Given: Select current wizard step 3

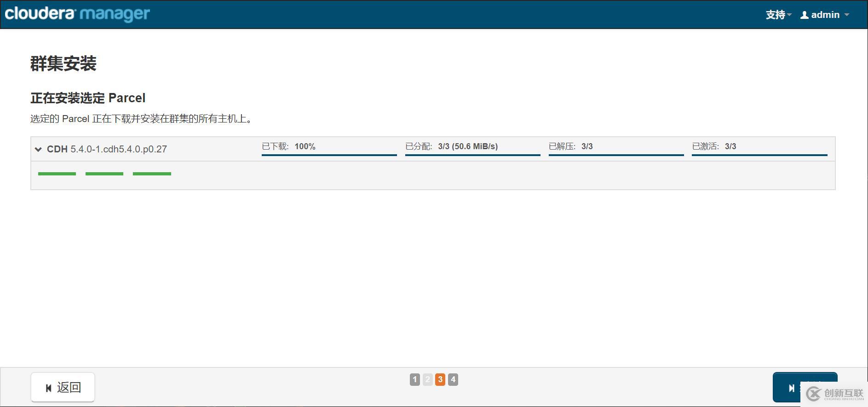Looking at the screenshot, I should 440,379.
